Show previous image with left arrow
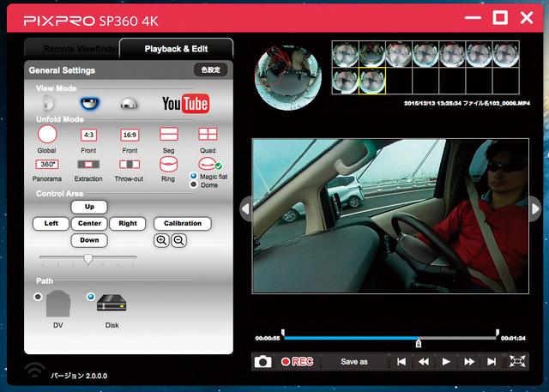The height and width of the screenshot is (392, 549). tap(245, 209)
